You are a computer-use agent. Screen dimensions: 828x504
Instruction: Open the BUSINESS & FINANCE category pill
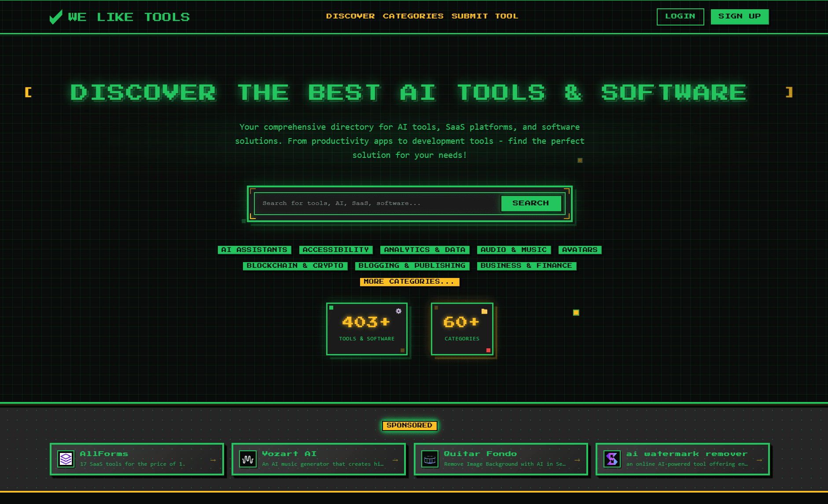[x=526, y=265]
